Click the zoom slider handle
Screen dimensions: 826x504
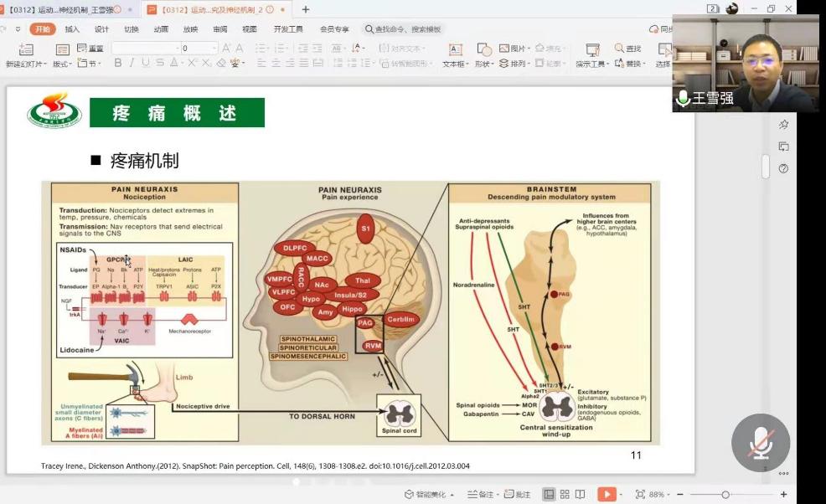tap(725, 494)
